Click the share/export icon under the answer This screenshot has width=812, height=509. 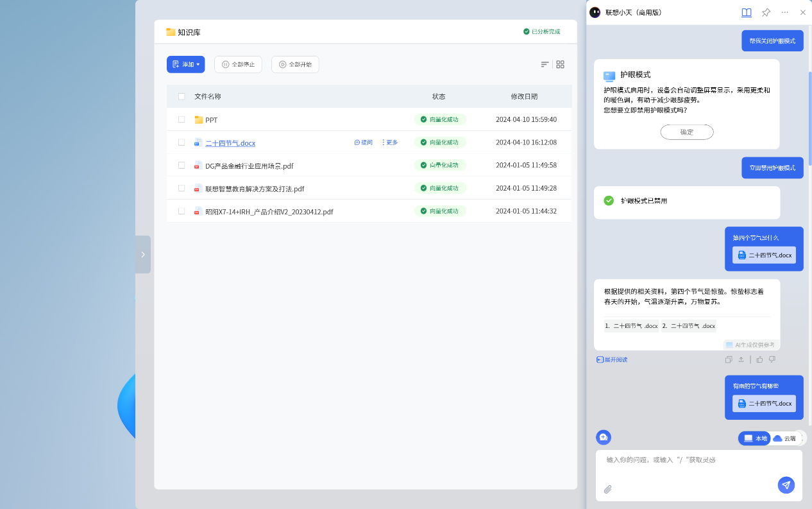(741, 359)
